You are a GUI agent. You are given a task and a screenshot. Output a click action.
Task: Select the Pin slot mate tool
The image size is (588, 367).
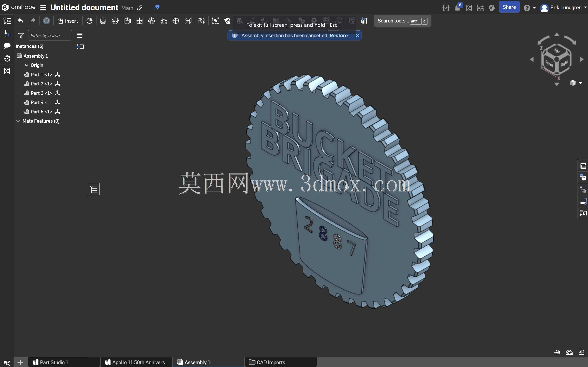coord(164,21)
